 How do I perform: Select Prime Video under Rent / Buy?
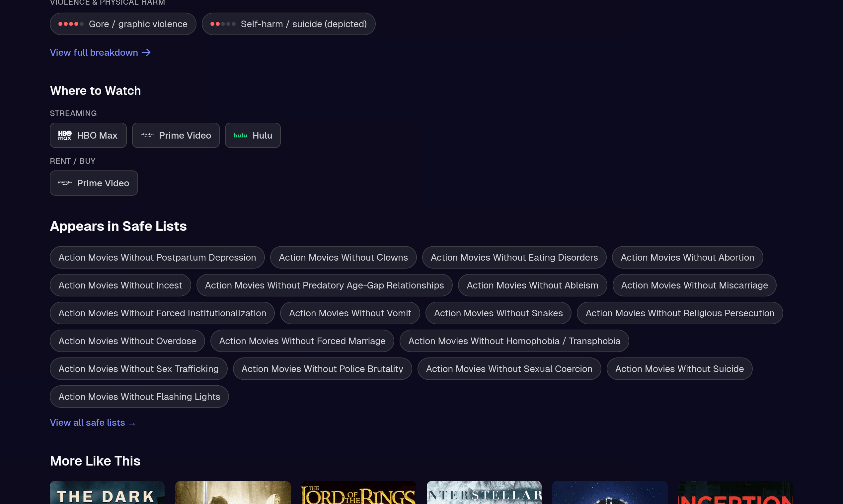pos(65,183)
